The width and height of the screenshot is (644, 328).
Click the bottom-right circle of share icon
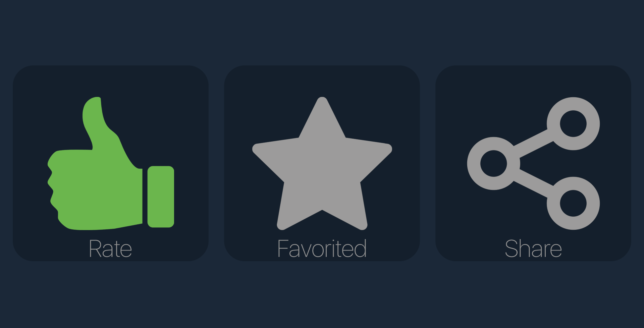point(573,203)
